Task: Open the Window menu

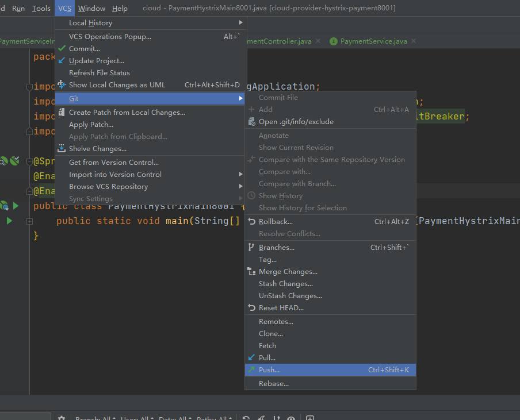Action: 91,8
